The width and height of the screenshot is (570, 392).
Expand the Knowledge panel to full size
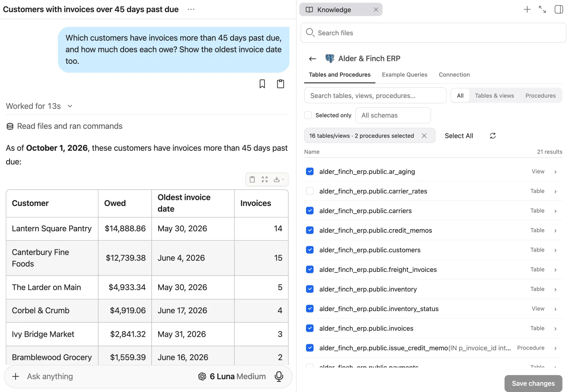coord(542,10)
